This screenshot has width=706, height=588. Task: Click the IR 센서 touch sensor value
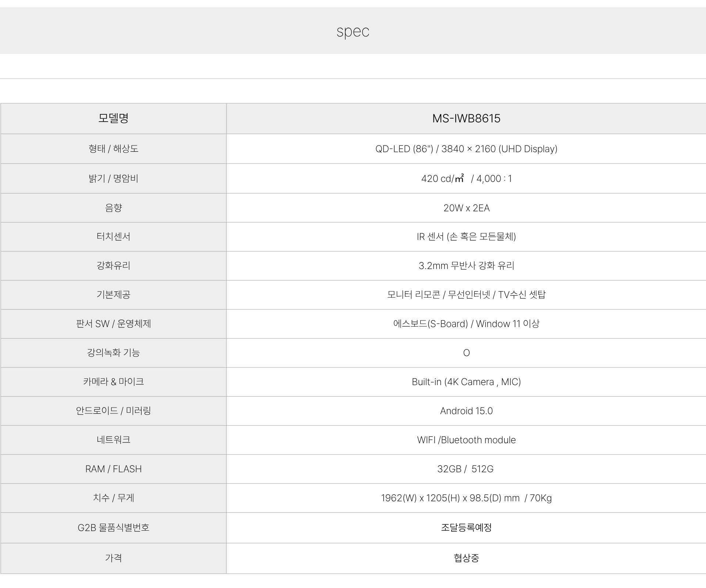click(x=466, y=237)
